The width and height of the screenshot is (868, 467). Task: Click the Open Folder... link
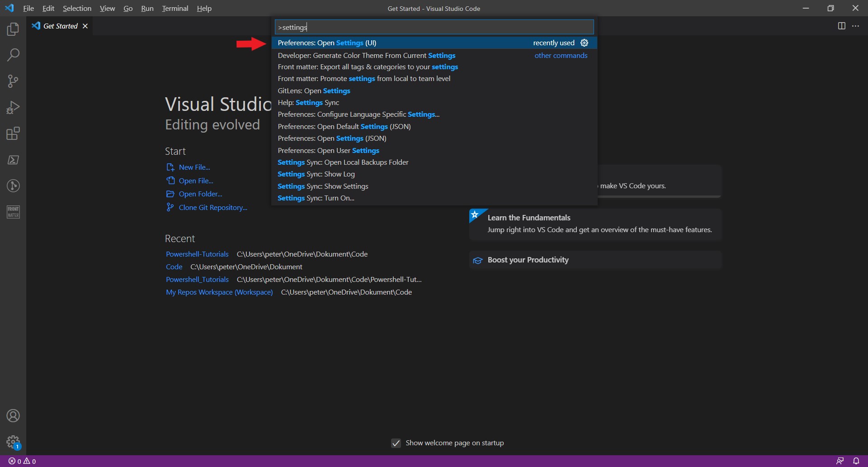tap(200, 194)
